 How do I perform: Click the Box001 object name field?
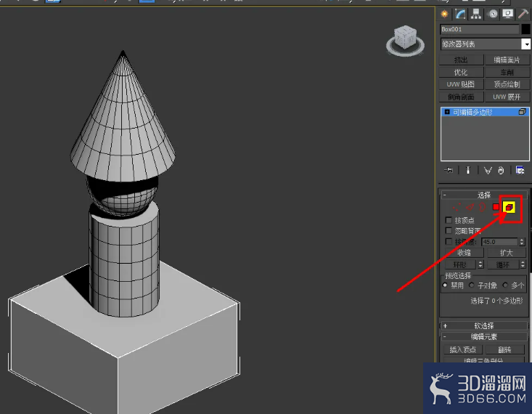[x=480, y=29]
